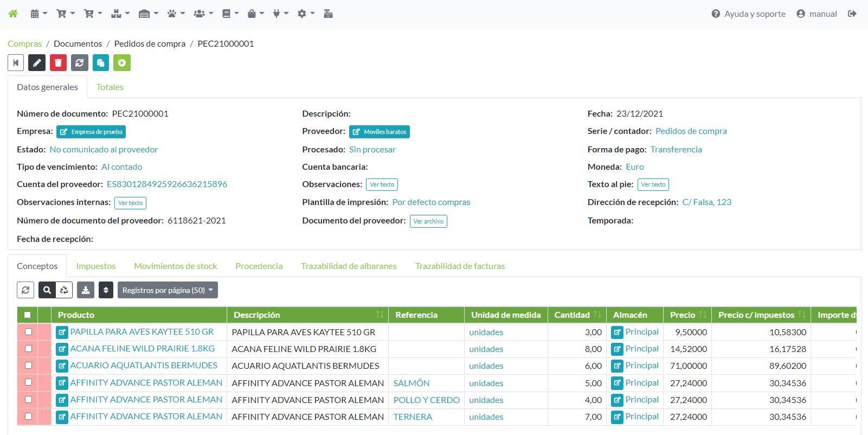
Task: Click the blue duplicate document button
Action: [x=100, y=63]
